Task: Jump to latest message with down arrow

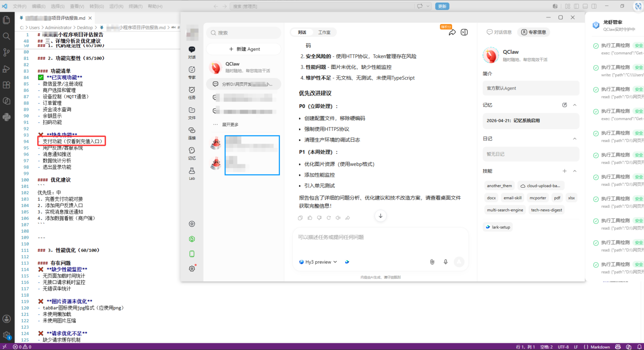Action: pos(380,216)
